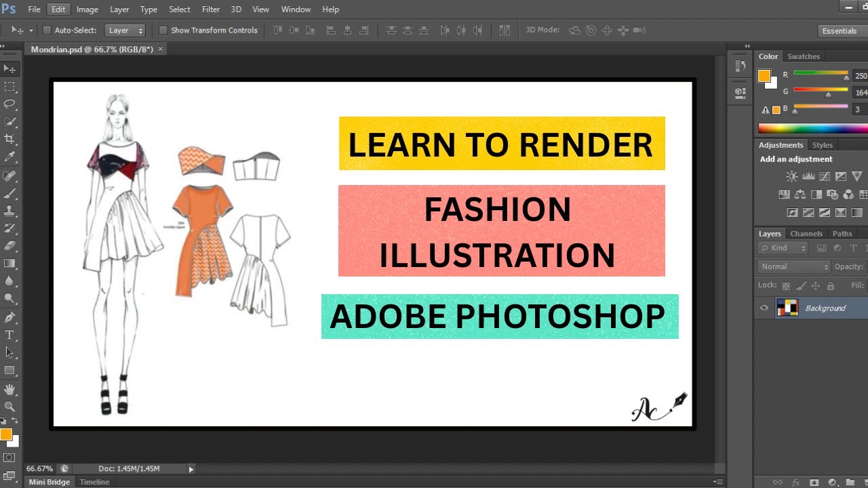Add a Photo Filter adjustment

click(833, 195)
